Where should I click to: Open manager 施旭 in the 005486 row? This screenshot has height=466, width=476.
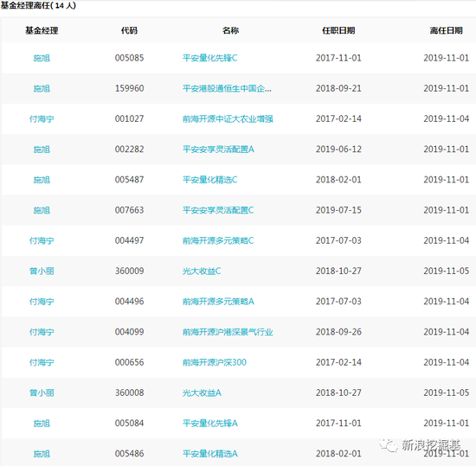42,454
